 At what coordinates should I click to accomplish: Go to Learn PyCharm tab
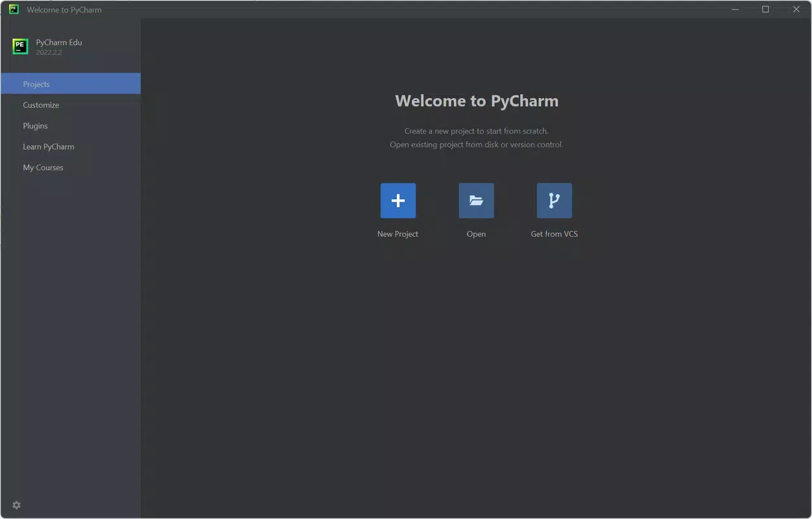point(71,146)
